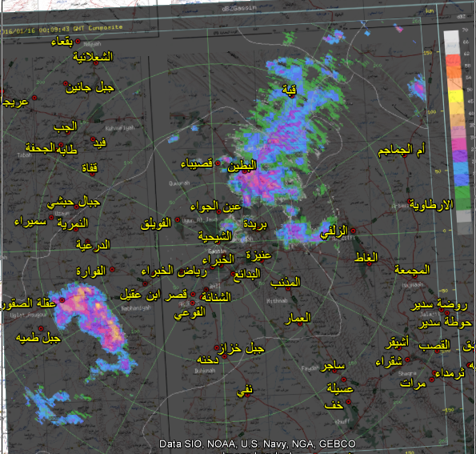
Task: Select the red dot next to الفويلق
Action: 178,219
